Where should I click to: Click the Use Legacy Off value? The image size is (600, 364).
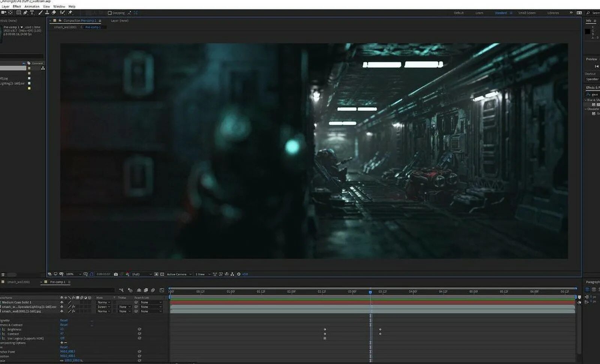coord(62,338)
